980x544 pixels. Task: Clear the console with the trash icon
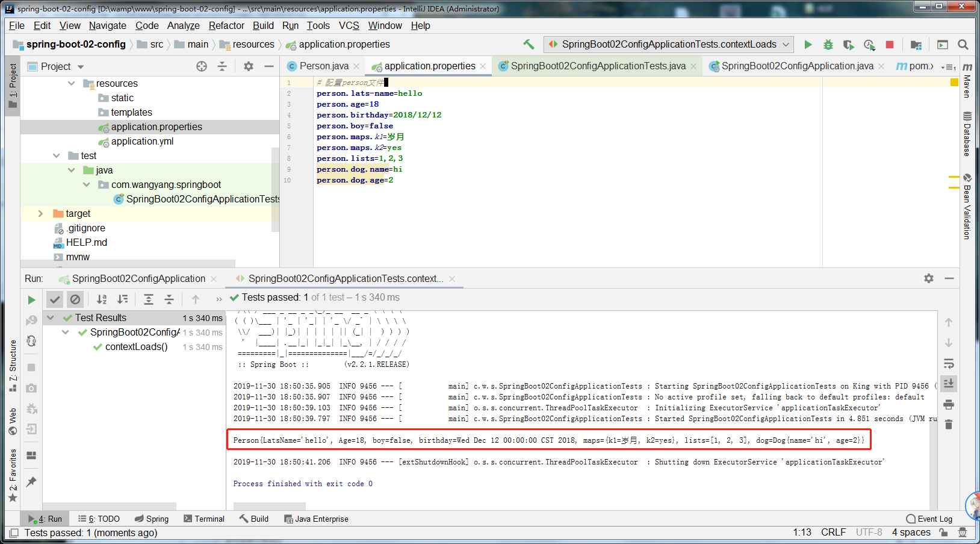(949, 425)
